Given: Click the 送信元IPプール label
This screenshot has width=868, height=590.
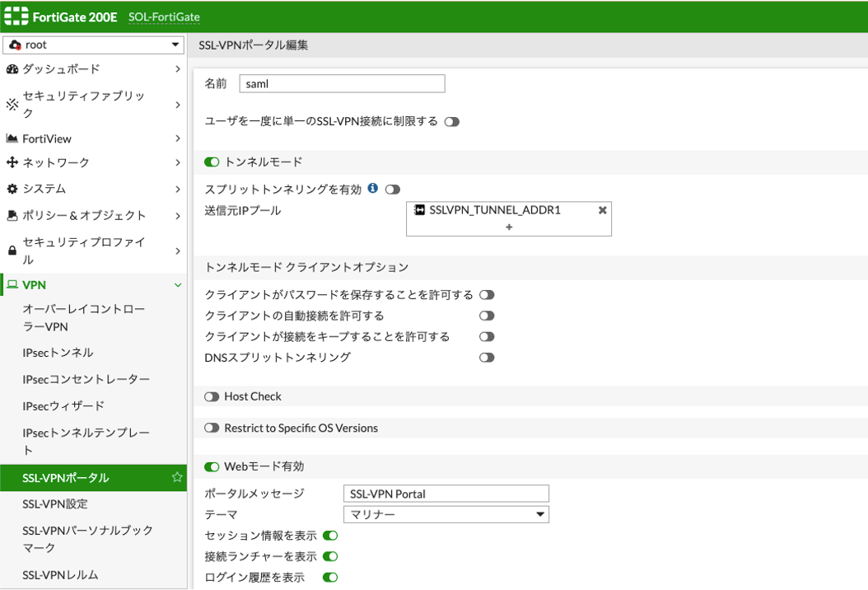Looking at the screenshot, I should (242, 210).
